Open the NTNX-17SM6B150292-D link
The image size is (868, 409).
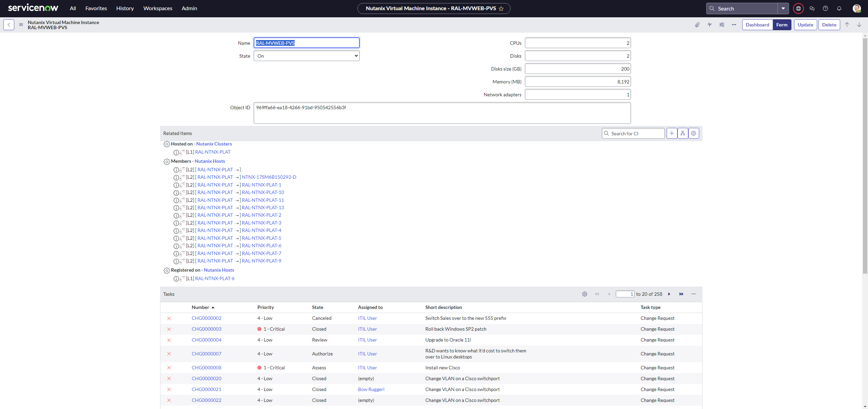pos(269,177)
